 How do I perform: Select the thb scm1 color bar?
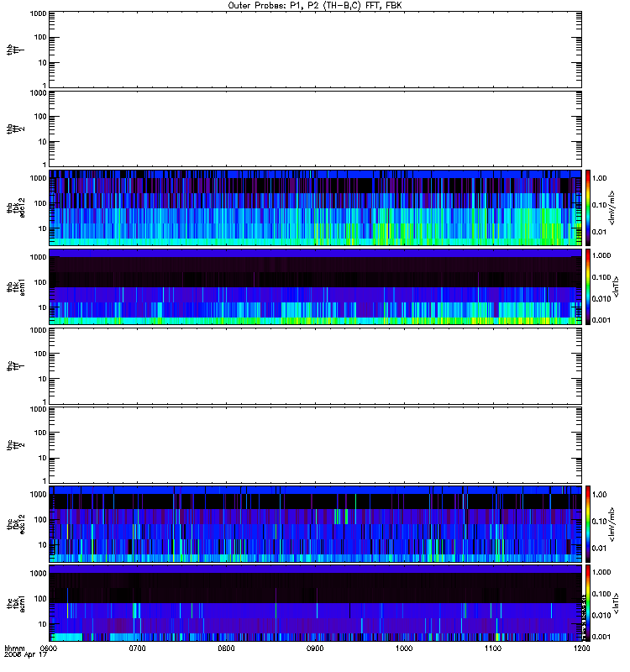(x=588, y=287)
